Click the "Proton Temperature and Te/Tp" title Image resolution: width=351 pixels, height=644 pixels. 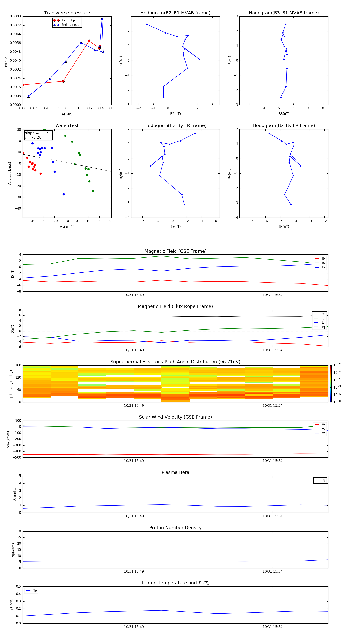175,583
